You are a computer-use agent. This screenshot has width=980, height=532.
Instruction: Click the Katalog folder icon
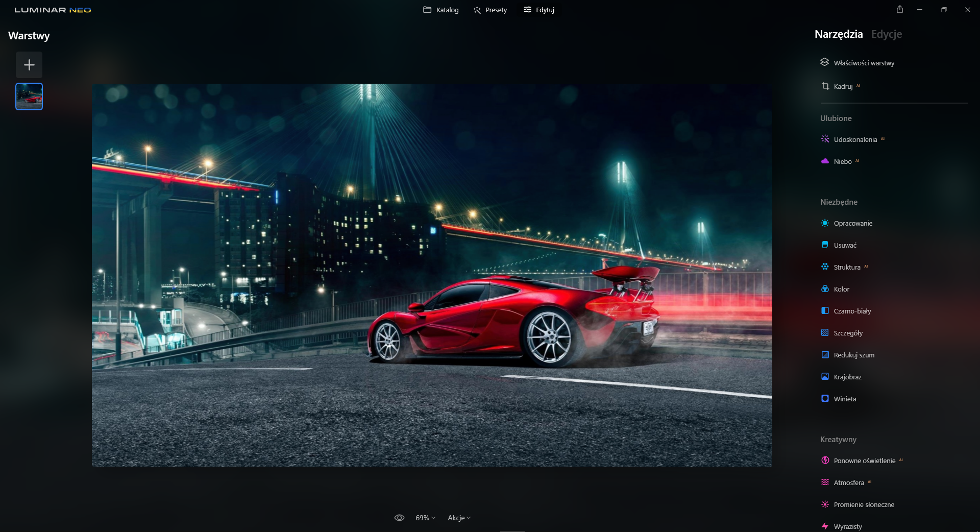click(427, 10)
